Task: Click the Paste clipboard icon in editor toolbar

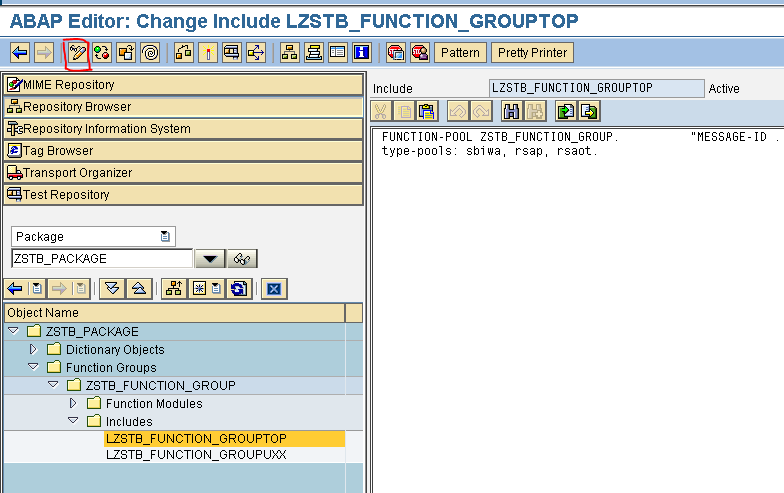Action: tap(427, 111)
